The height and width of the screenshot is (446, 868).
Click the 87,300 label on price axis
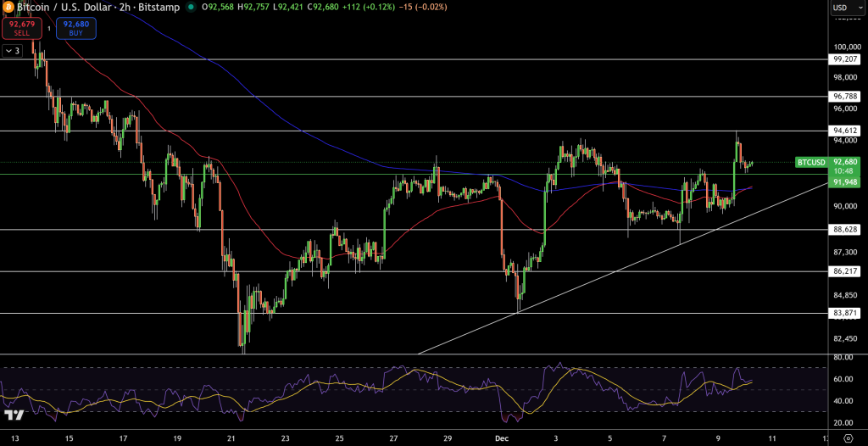[845, 253]
